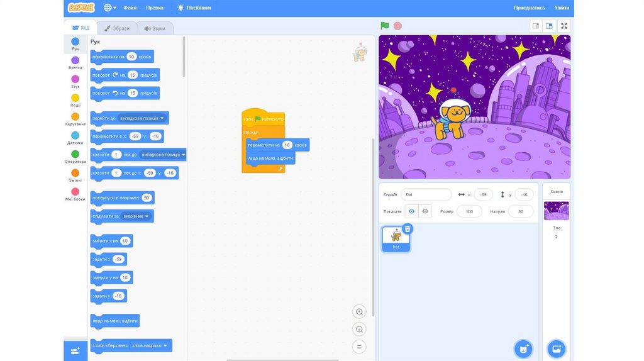This screenshot has width=644, height=361.
Task: Open the Файл menu
Action: coord(130,8)
